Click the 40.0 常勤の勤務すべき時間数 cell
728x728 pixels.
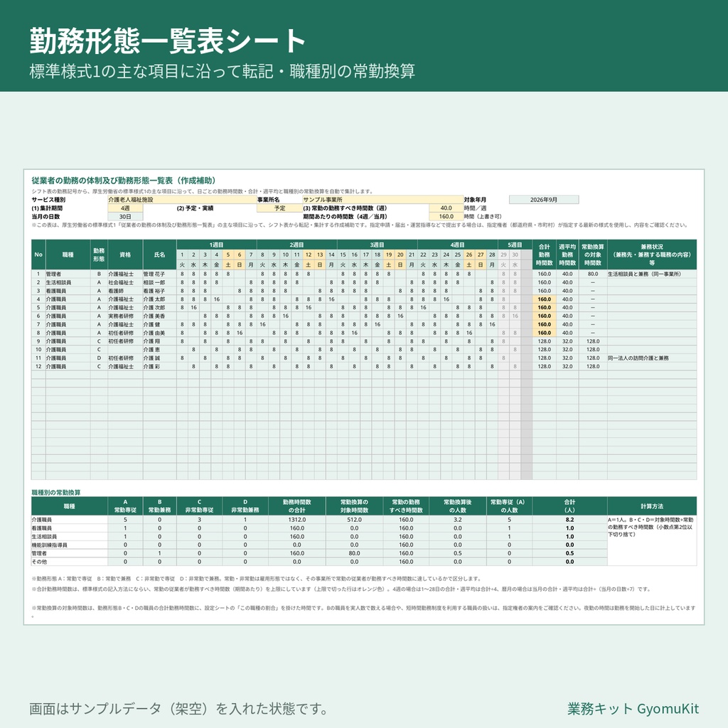point(446,208)
